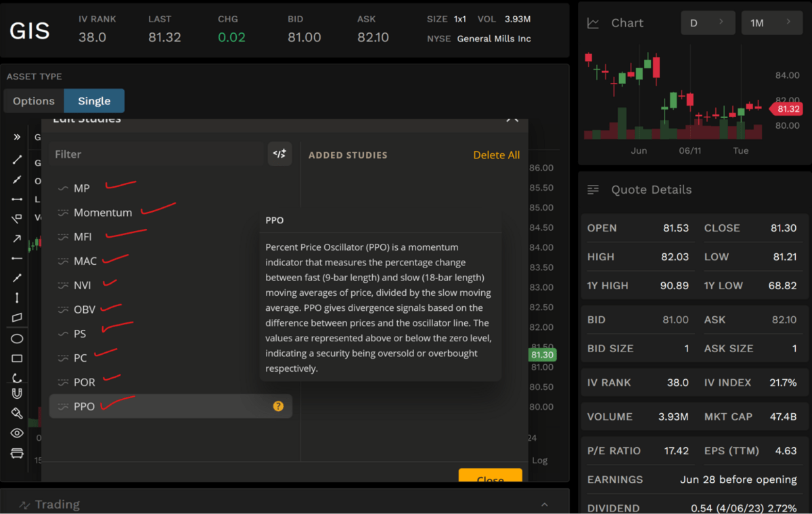
Task: Open the custom script code button
Action: click(279, 154)
